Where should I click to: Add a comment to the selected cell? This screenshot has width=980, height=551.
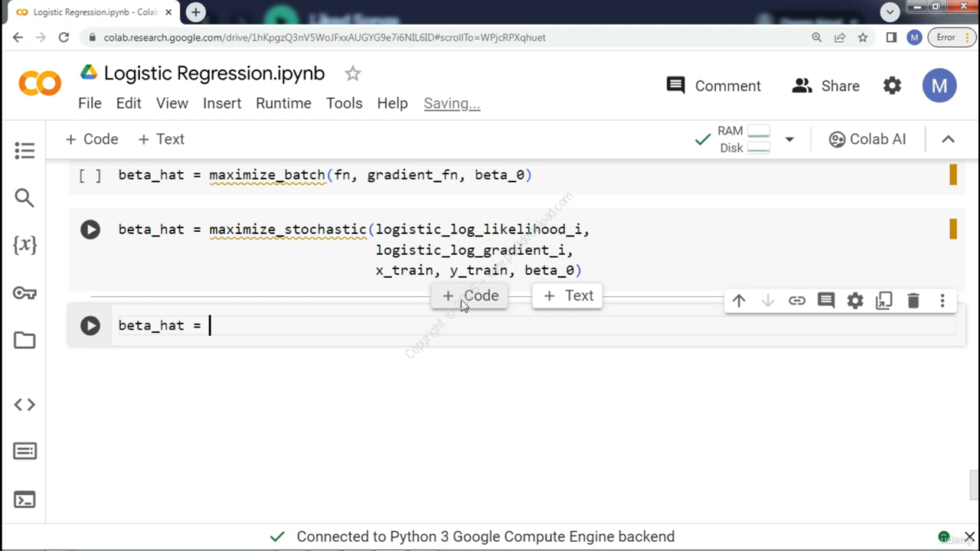pyautogui.click(x=826, y=301)
